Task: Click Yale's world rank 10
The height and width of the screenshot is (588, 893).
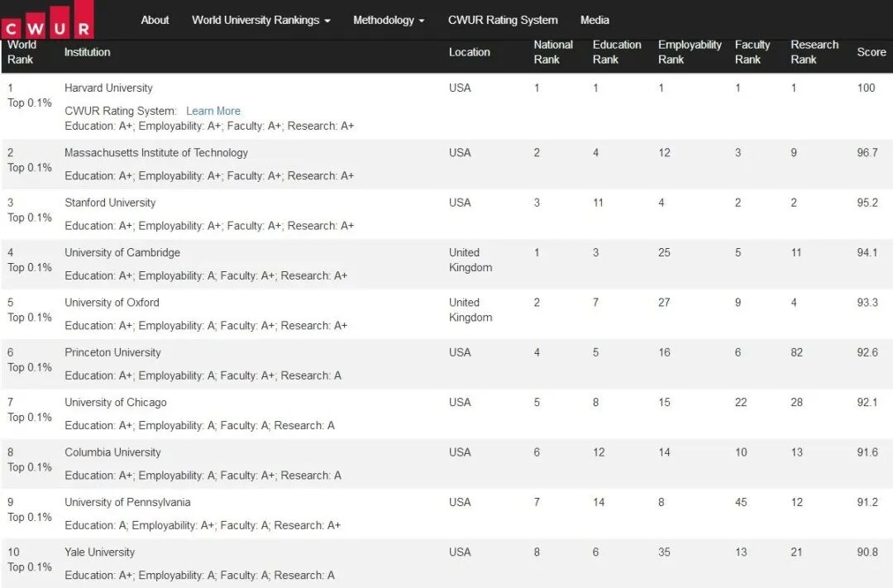Action: coord(14,552)
